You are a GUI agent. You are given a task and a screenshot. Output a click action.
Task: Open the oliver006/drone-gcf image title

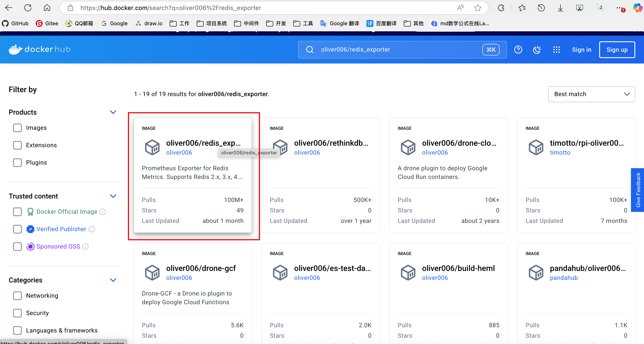point(201,268)
